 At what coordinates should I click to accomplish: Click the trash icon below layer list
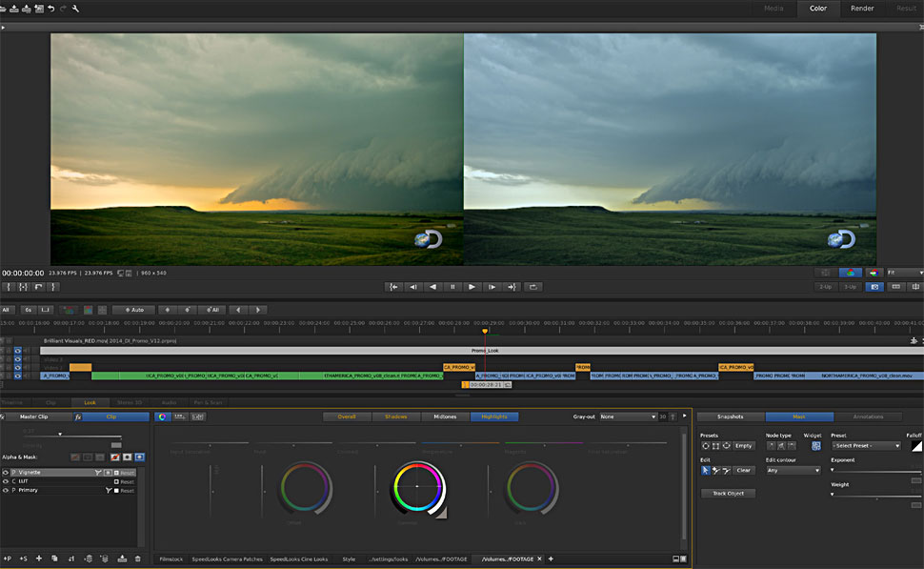pyautogui.click(x=138, y=559)
